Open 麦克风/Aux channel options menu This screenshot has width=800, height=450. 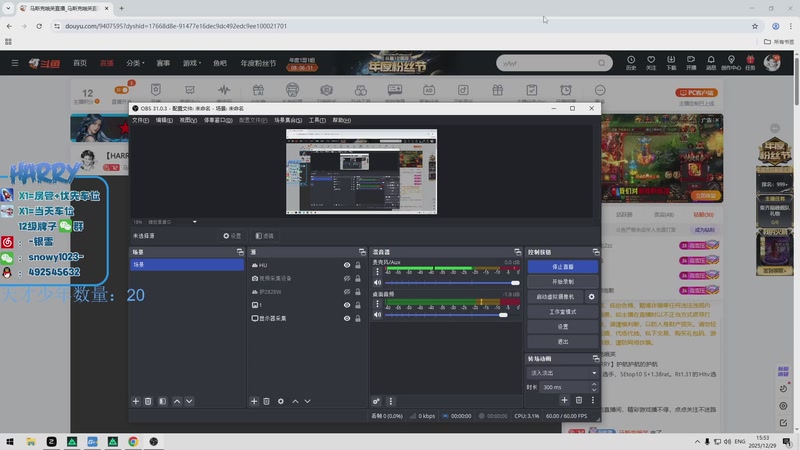378,271
